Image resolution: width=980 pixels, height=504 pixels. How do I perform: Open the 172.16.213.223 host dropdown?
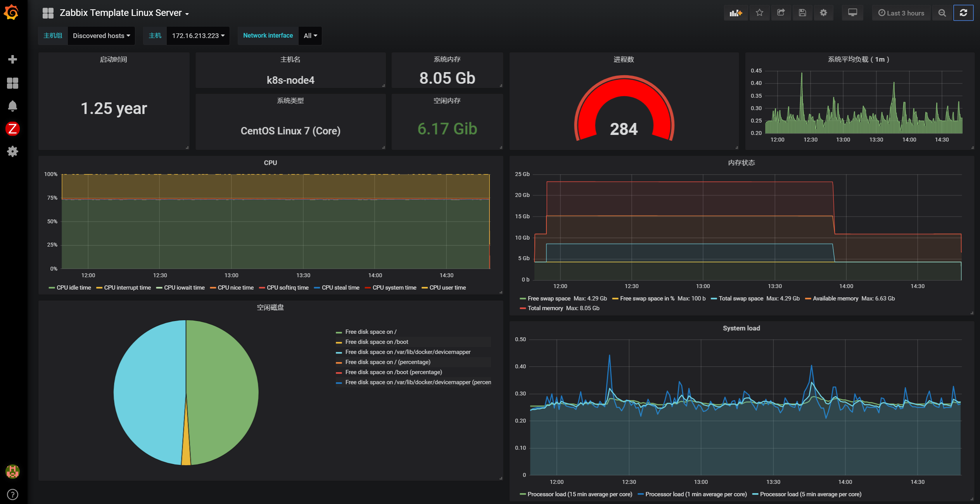pos(198,36)
